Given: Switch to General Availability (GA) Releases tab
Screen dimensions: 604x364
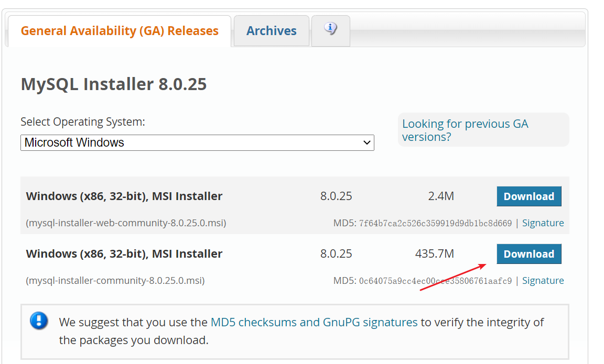Looking at the screenshot, I should click(120, 31).
